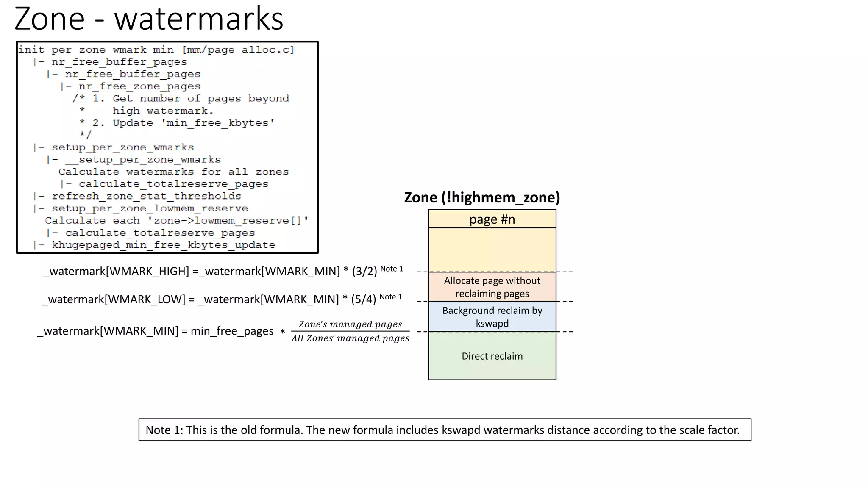The width and height of the screenshot is (868, 488).
Task: Select the 'page #n' box in zone diagram
Action: click(x=492, y=219)
